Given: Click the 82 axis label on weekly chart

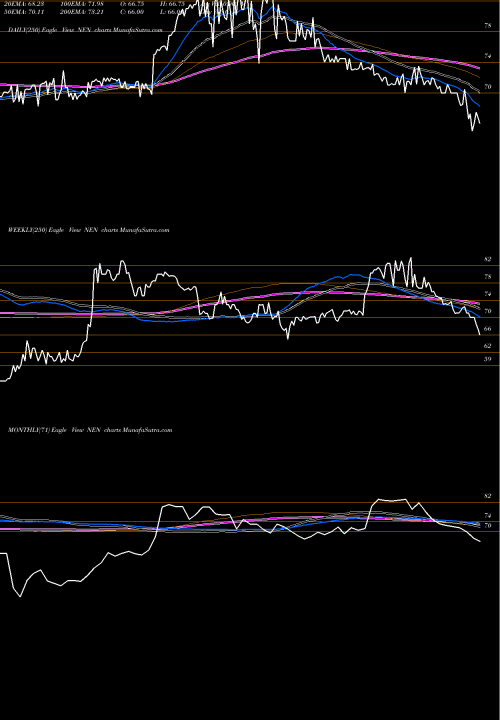Looking at the screenshot, I should click(488, 259).
